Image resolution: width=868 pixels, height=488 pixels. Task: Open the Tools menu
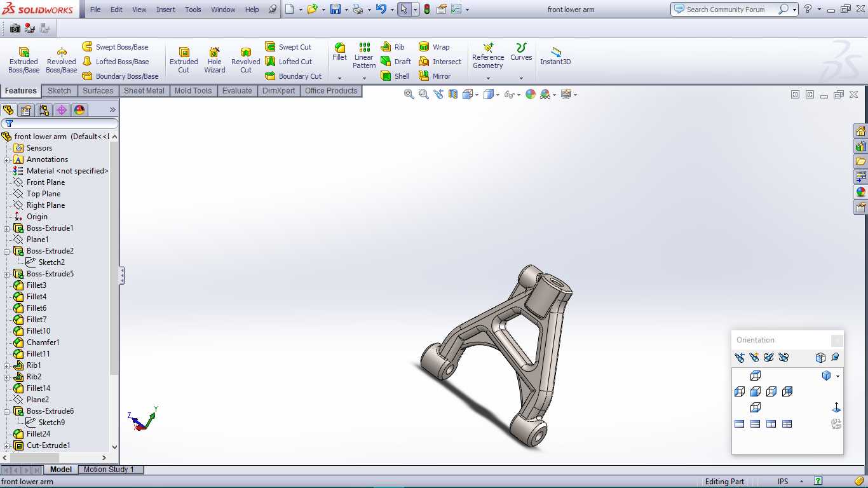click(193, 10)
